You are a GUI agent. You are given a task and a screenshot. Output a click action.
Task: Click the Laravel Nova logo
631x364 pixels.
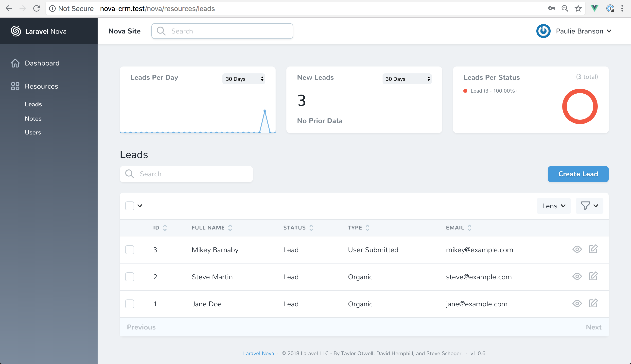click(16, 31)
